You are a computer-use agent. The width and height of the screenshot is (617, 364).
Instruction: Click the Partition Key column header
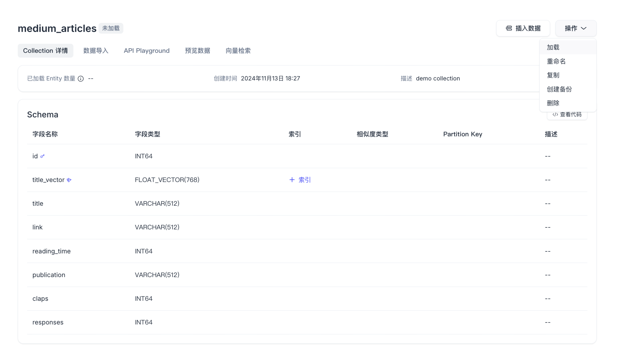pos(462,134)
